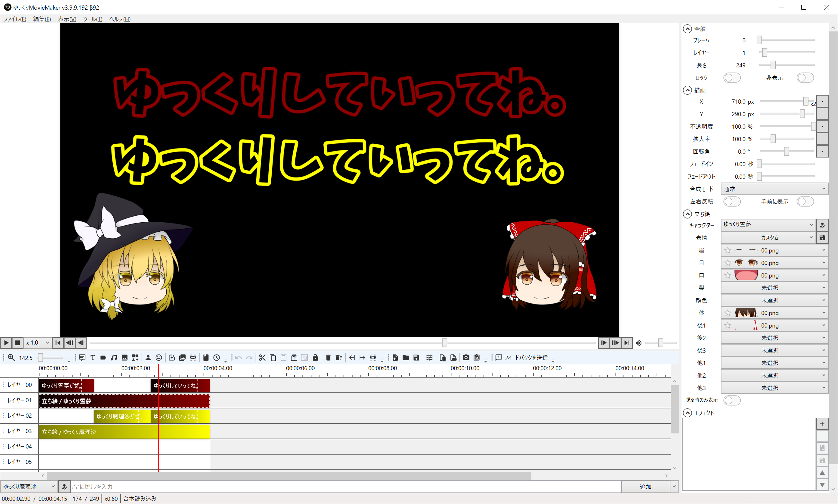Open the 表示 menu
The height and width of the screenshot is (504, 838).
coord(67,19)
